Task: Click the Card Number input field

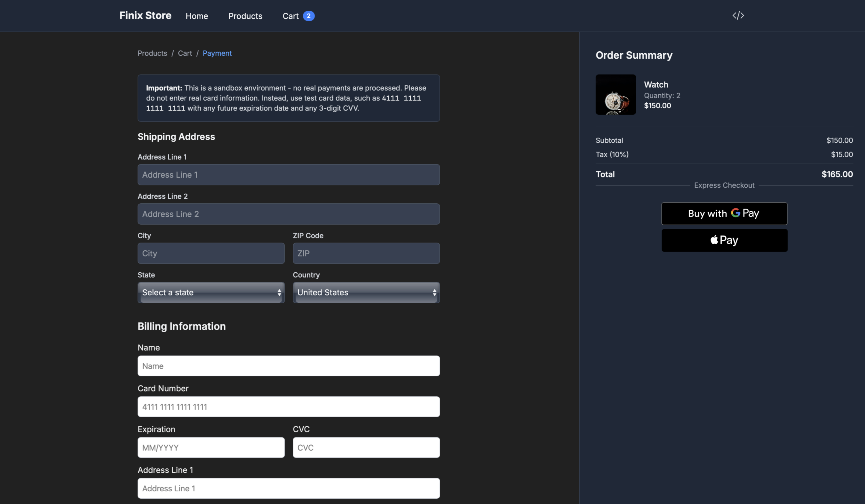Action: click(288, 407)
